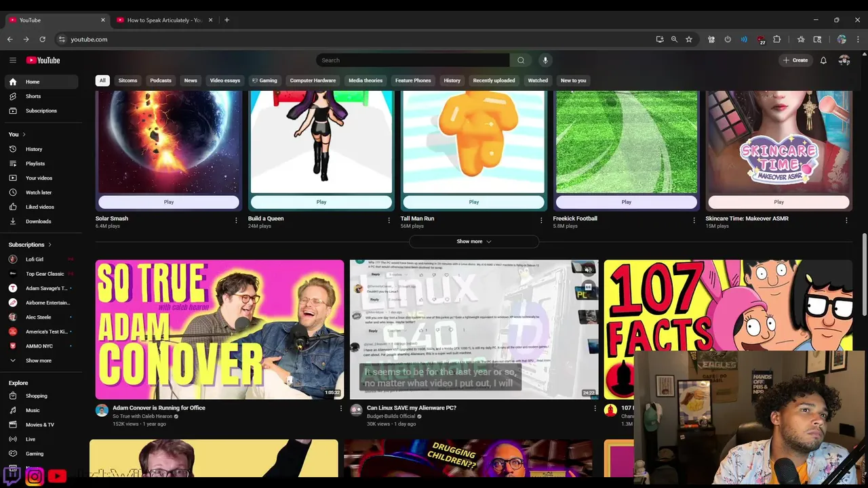Open Adam Conover video thumbnail

220,329
